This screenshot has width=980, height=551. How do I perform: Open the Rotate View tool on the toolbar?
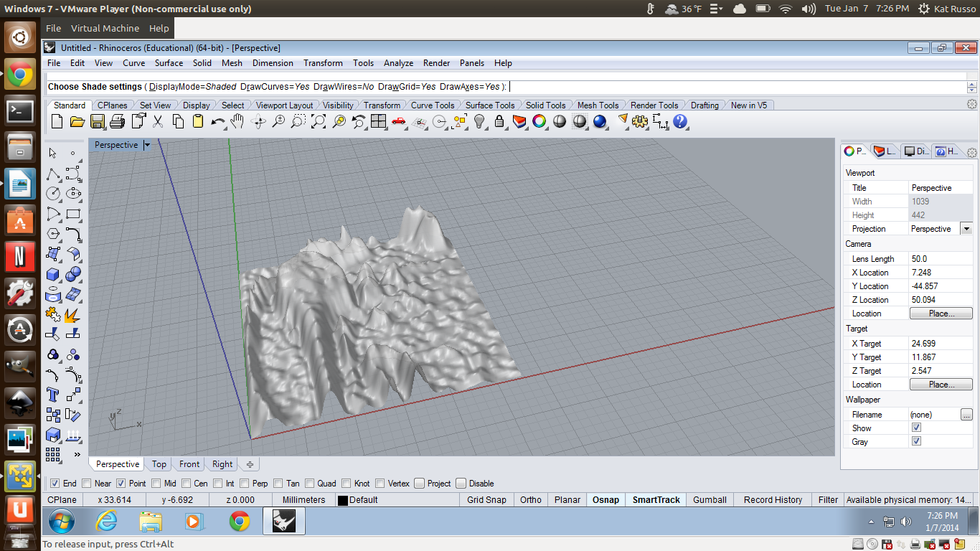coord(258,122)
